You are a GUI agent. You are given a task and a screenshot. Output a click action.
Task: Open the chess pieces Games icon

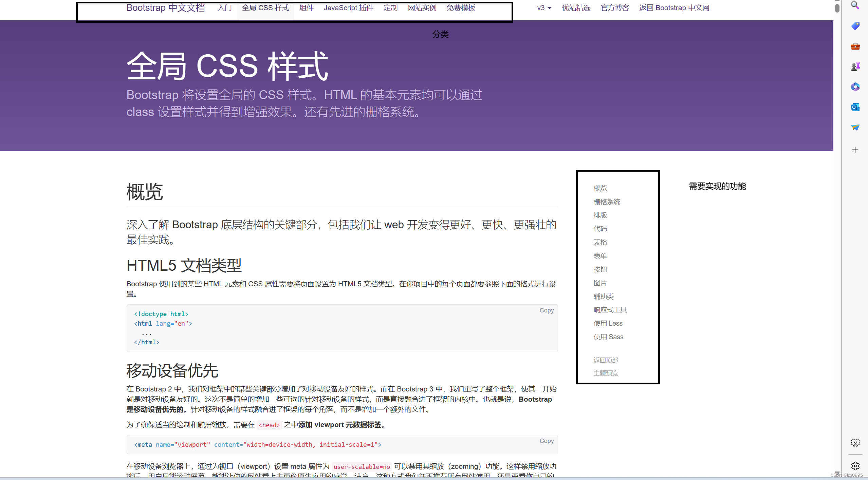click(x=855, y=66)
